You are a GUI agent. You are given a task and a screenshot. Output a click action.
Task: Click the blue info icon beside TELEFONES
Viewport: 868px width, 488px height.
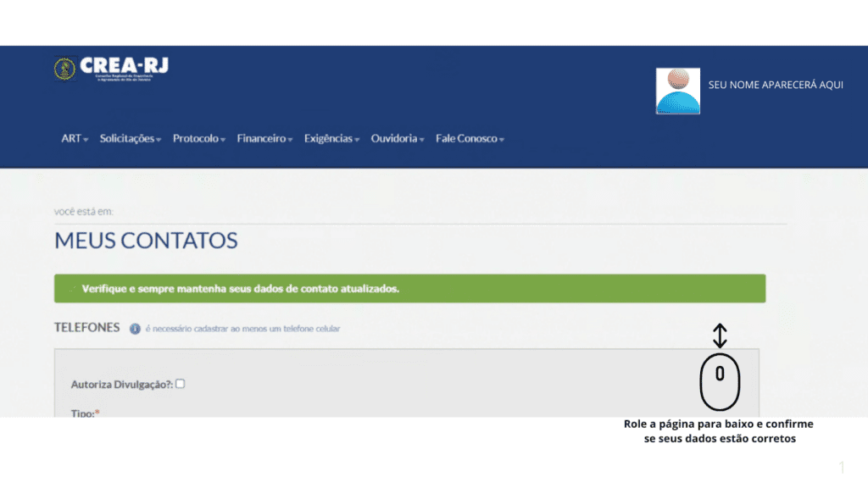click(x=135, y=329)
